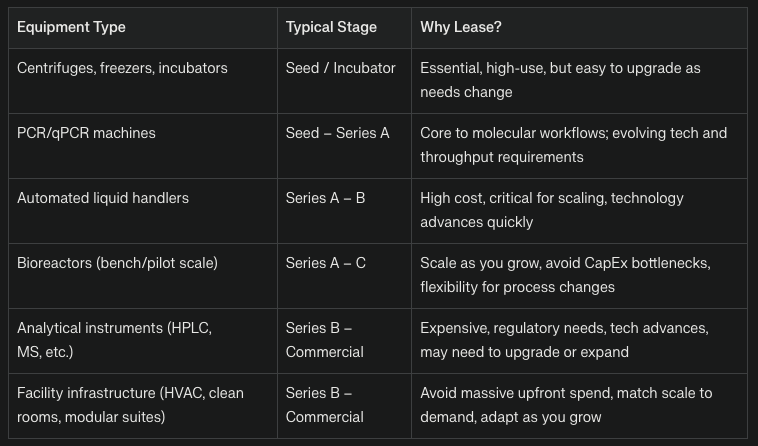Select the Series A – B cell
Viewport: 758px width, 446px height.
tap(344, 211)
